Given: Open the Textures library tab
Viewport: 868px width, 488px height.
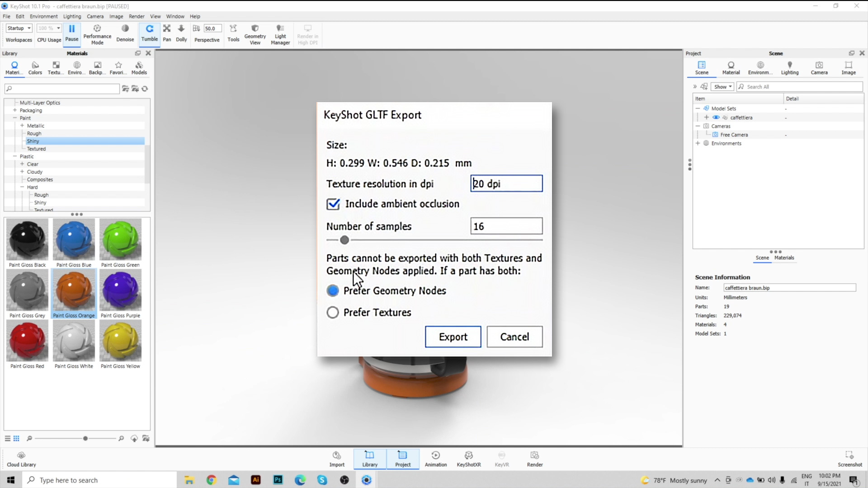Looking at the screenshot, I should [x=56, y=68].
